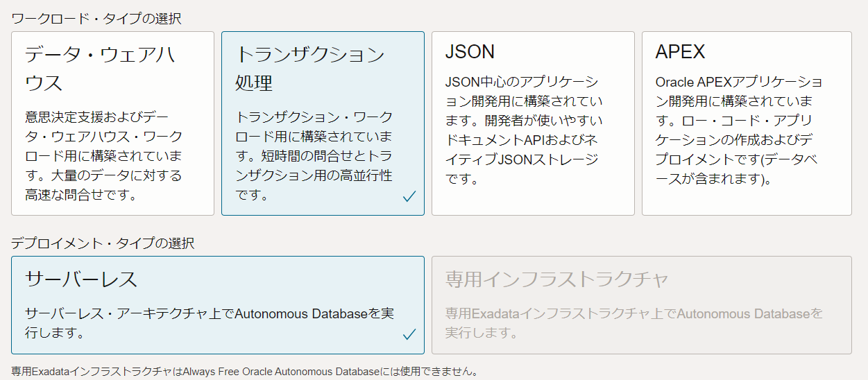
Task: Click the Always Free Exadata footnote text
Action: [244, 372]
